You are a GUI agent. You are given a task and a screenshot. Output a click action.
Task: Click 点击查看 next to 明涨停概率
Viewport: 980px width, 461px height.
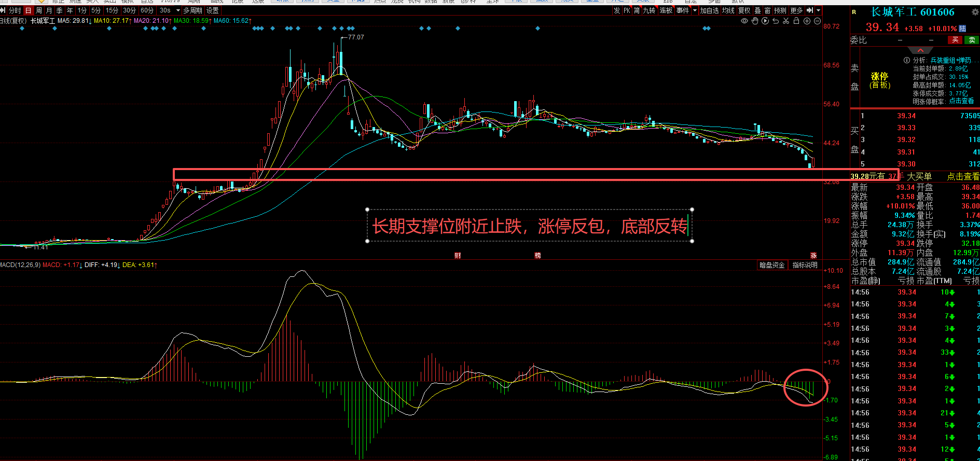click(961, 102)
